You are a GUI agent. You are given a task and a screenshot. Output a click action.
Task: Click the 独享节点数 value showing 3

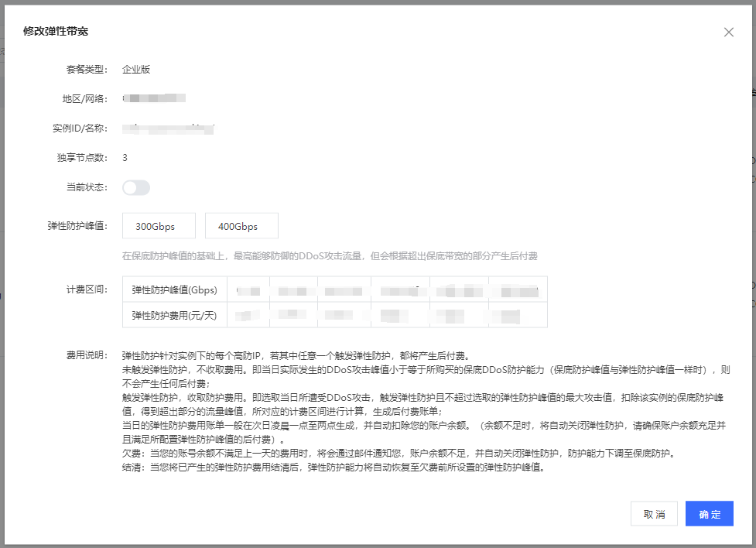click(126, 157)
